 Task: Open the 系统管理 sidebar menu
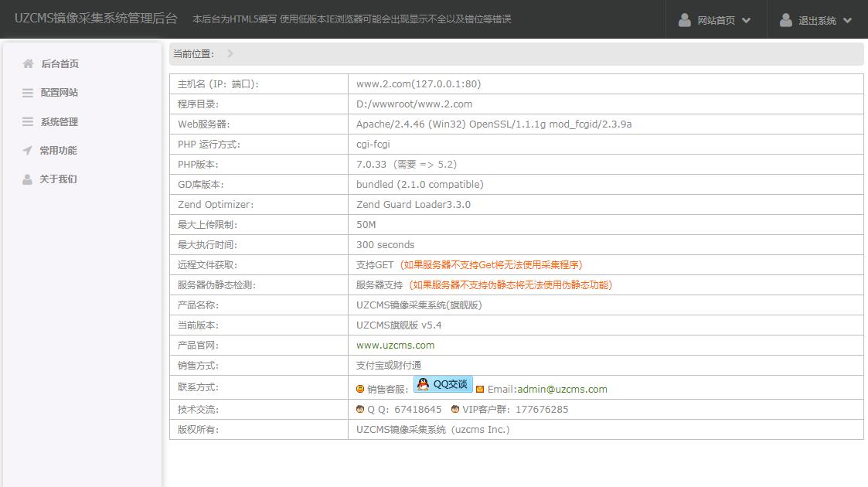pyautogui.click(x=60, y=122)
